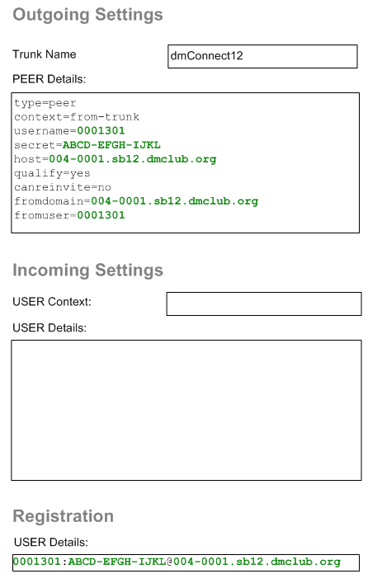
Task: Click the Outgoing Settings heading
Action: [87, 15]
